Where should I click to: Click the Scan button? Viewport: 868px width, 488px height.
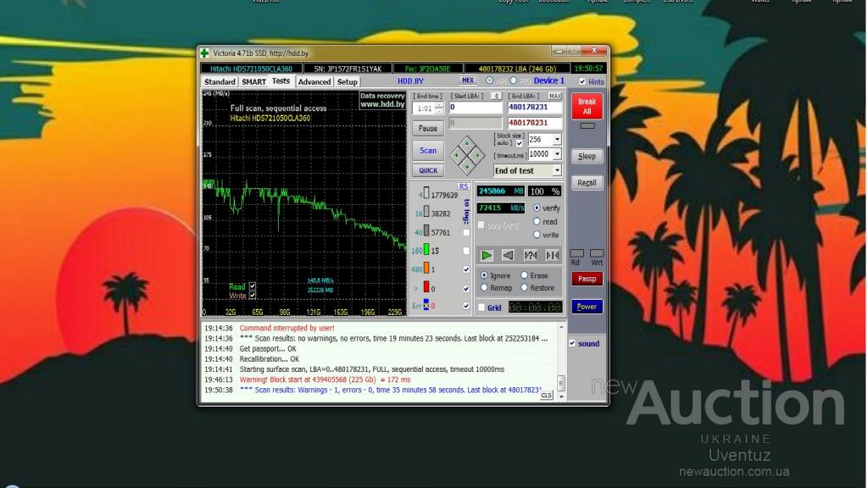click(428, 151)
